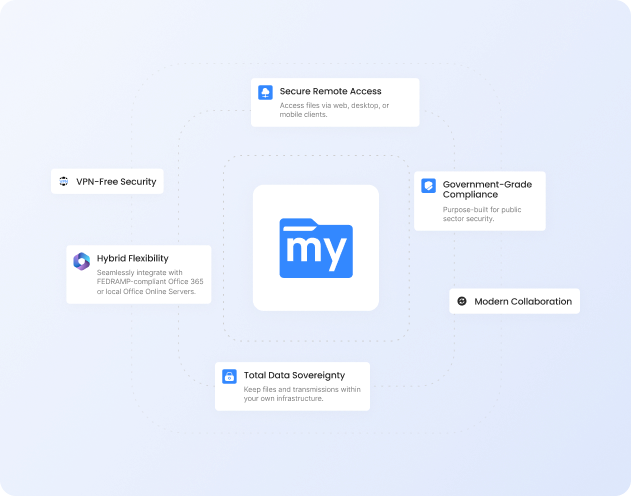Click the 'my' lettering inside the folder logo
Screen dimensions: 631x496
[x=315, y=254]
